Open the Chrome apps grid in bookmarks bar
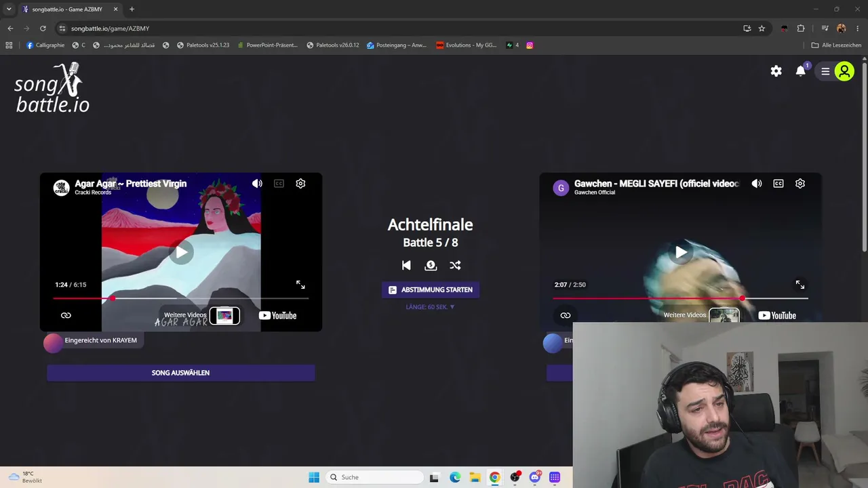The image size is (868, 488). coord(9,45)
